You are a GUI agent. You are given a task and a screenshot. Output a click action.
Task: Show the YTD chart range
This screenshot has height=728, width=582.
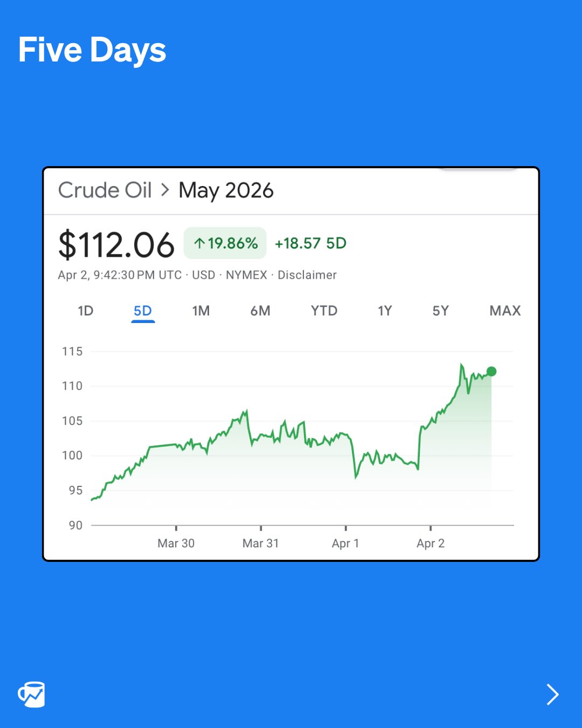[x=324, y=311]
